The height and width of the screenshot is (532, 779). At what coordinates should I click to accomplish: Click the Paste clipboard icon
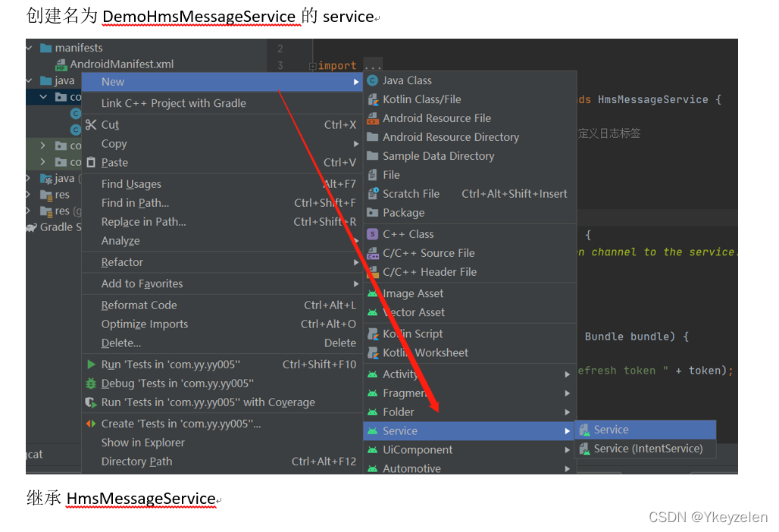click(91, 162)
